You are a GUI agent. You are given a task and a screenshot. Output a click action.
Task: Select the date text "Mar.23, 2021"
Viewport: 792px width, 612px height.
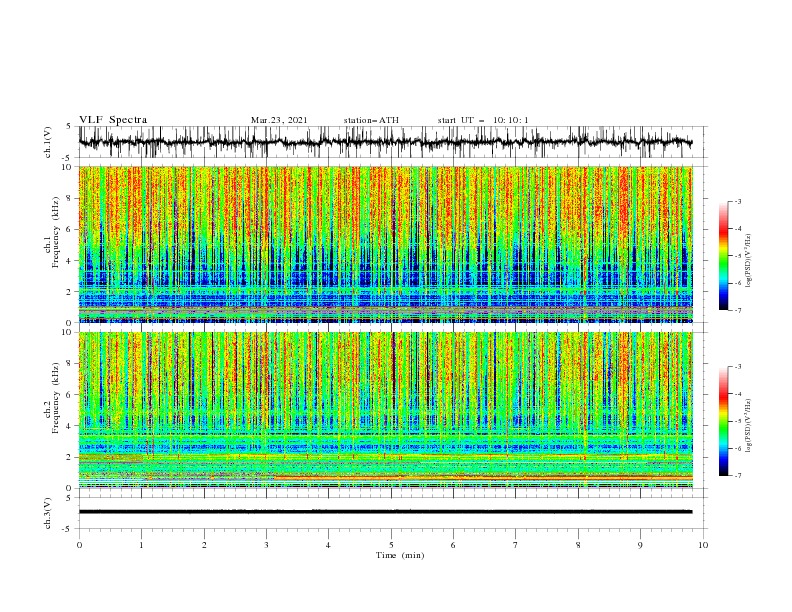(x=279, y=120)
